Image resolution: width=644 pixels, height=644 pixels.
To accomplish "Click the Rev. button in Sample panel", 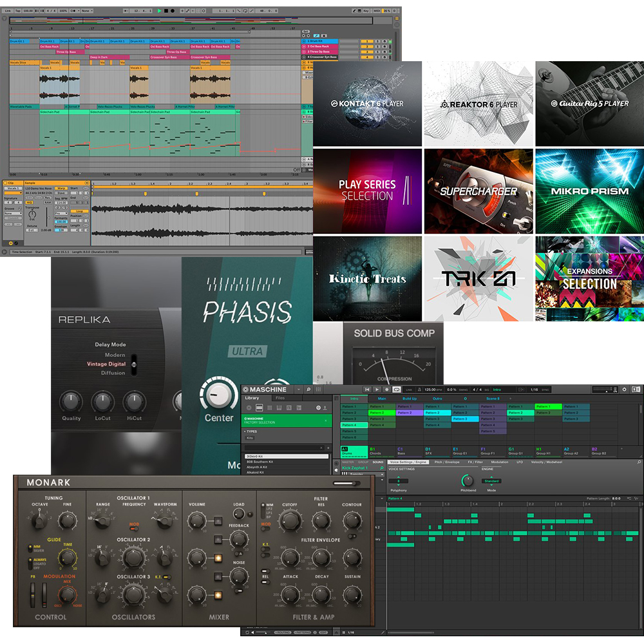I will click(x=48, y=198).
